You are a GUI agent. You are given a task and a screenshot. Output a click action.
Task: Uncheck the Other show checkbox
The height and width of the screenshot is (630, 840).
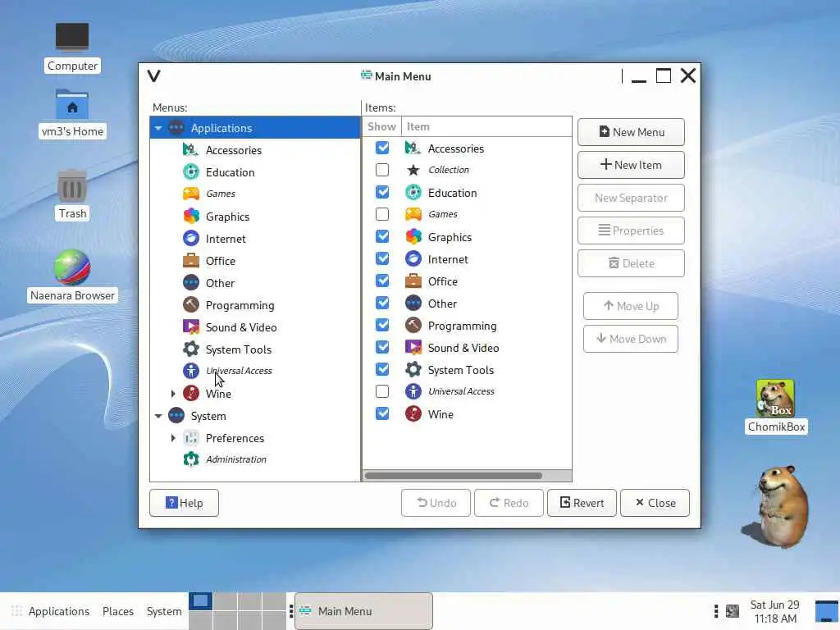[x=382, y=303]
